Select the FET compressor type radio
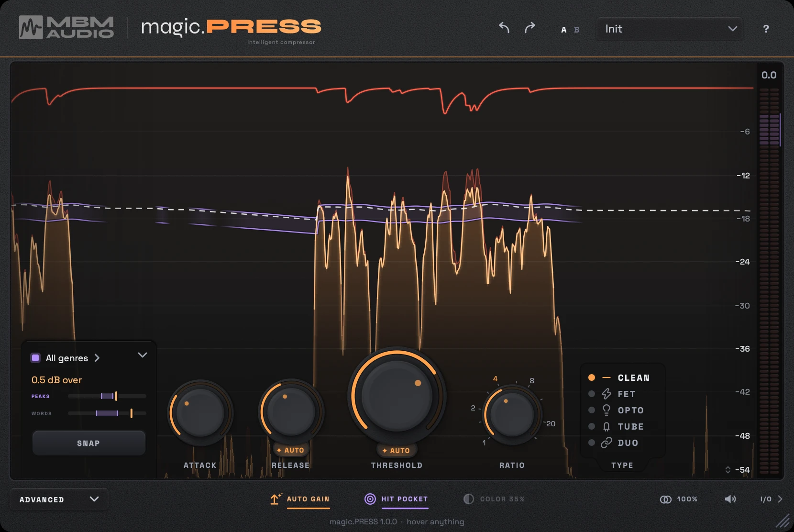This screenshot has height=532, width=794. coord(592,394)
